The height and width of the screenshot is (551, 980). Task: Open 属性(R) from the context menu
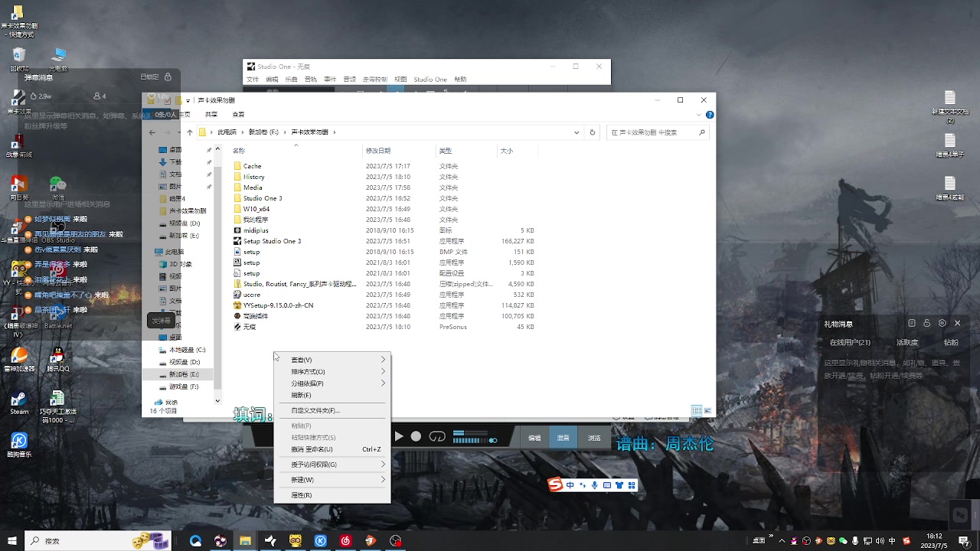click(332, 495)
